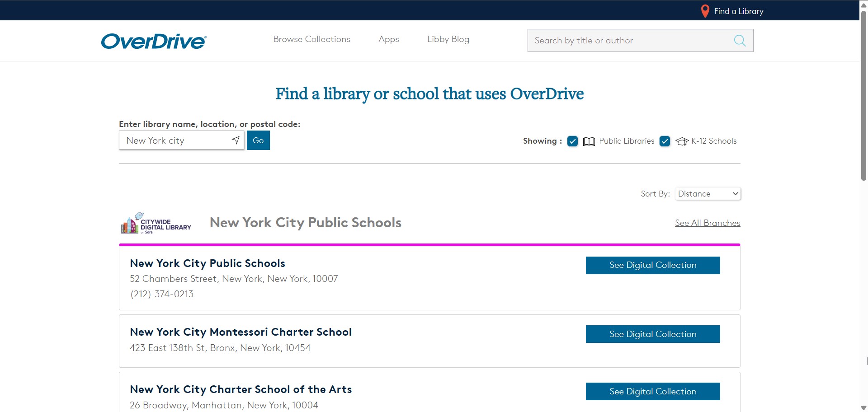The image size is (868, 412).
Task: Uncheck the Public Libraries checkbox
Action: click(x=572, y=141)
